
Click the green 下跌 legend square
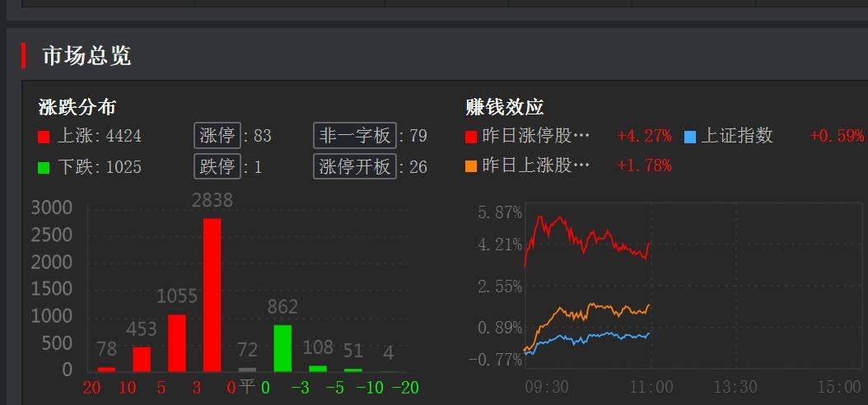point(44,167)
